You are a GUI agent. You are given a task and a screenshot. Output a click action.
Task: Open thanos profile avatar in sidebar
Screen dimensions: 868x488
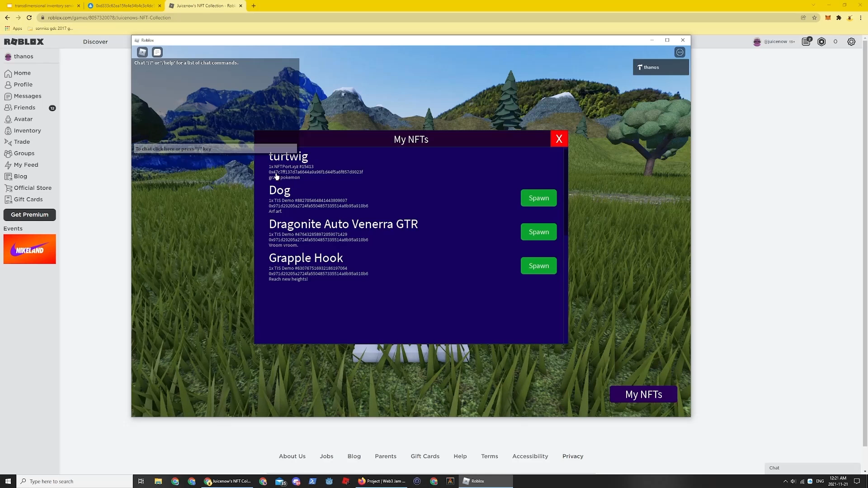[8, 56]
